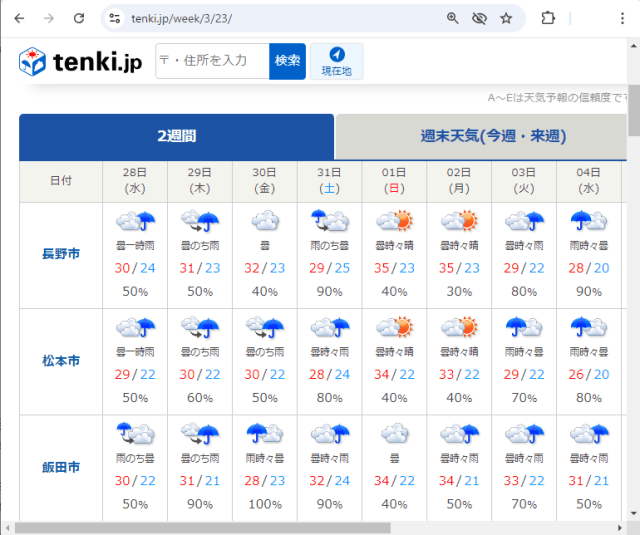This screenshot has width=640, height=535.
Task: Go back with the browser back arrow
Action: click(19, 18)
